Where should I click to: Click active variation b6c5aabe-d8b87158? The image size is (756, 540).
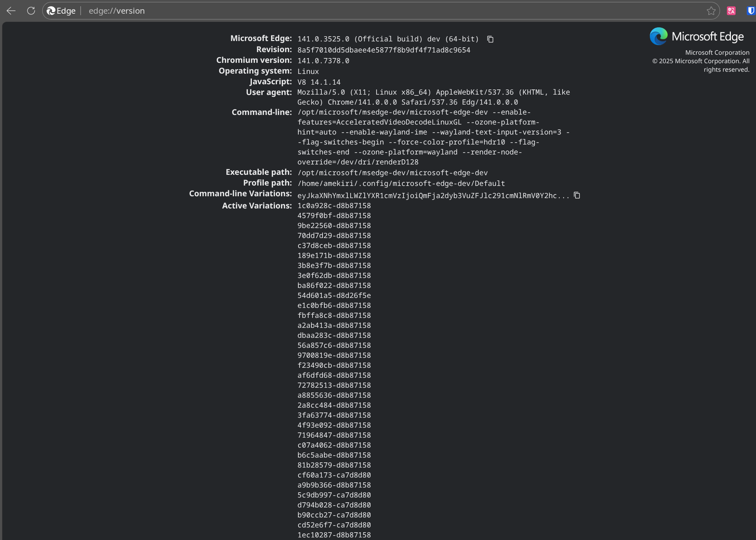click(x=334, y=455)
